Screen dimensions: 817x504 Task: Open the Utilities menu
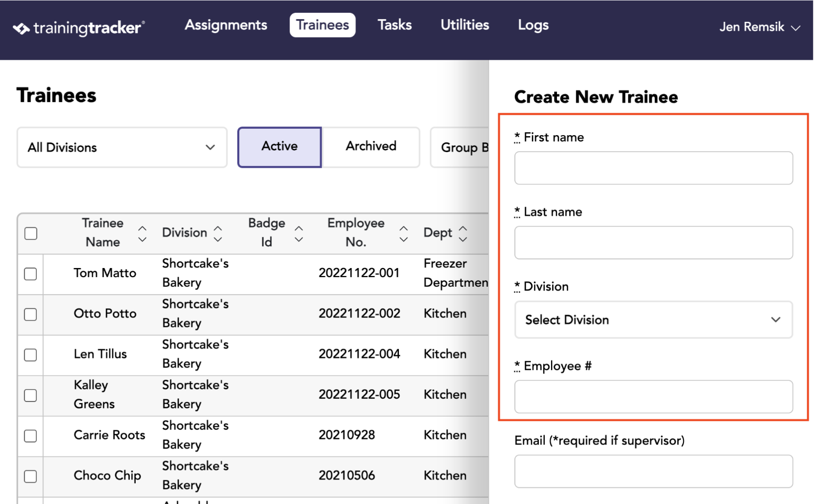pos(465,25)
